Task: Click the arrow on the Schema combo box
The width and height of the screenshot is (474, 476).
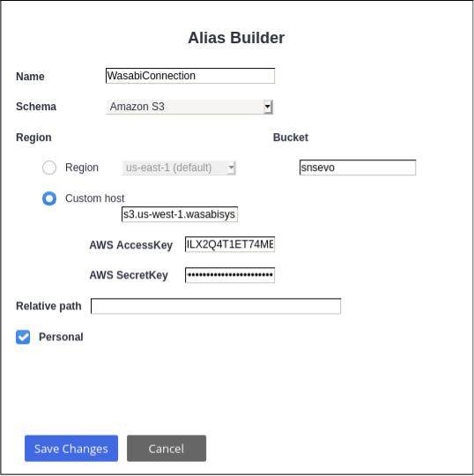Action: coord(267,107)
